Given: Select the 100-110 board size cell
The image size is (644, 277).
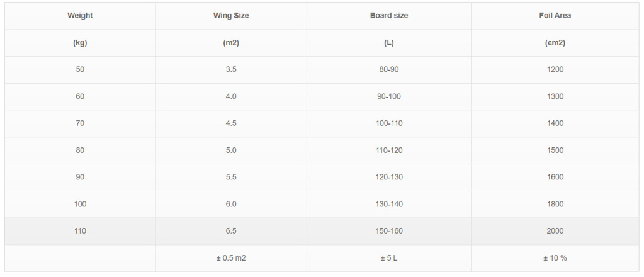Looking at the screenshot, I should 388,123.
